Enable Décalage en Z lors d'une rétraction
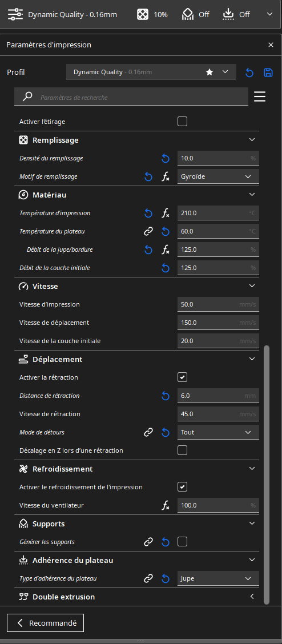 point(182,450)
